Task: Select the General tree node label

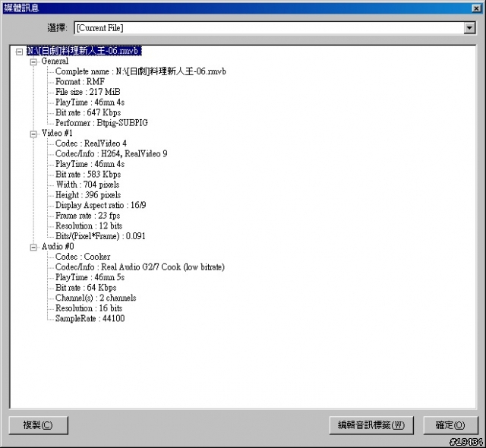Action: pyautogui.click(x=55, y=61)
